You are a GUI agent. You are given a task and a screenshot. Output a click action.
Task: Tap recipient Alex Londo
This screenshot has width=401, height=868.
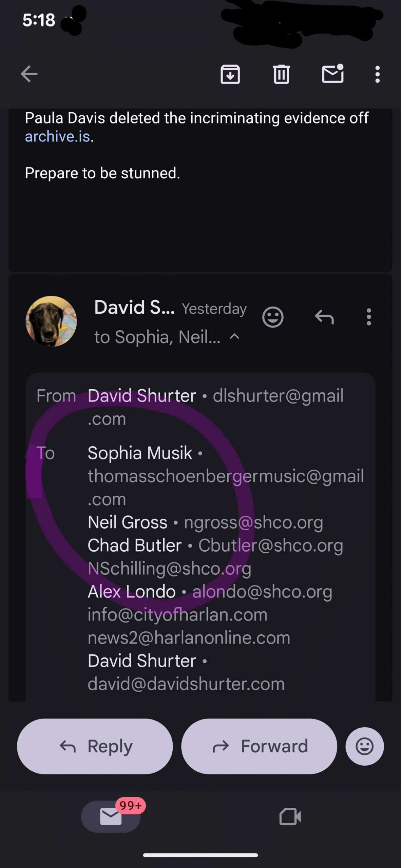pos(132,592)
